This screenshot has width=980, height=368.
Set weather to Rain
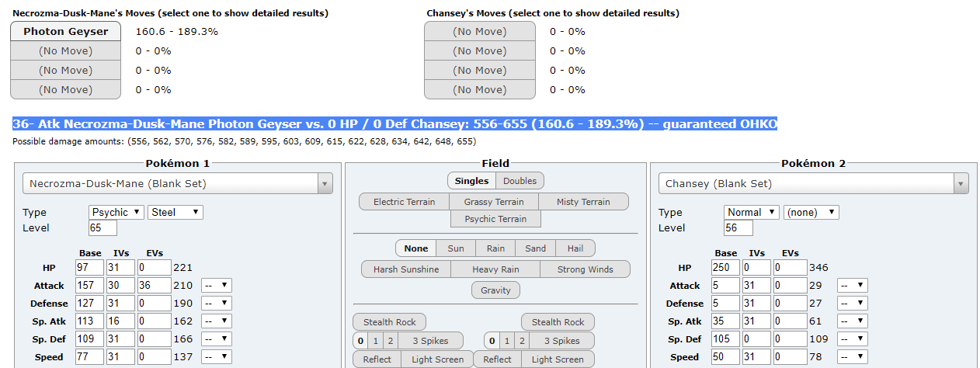coord(495,248)
